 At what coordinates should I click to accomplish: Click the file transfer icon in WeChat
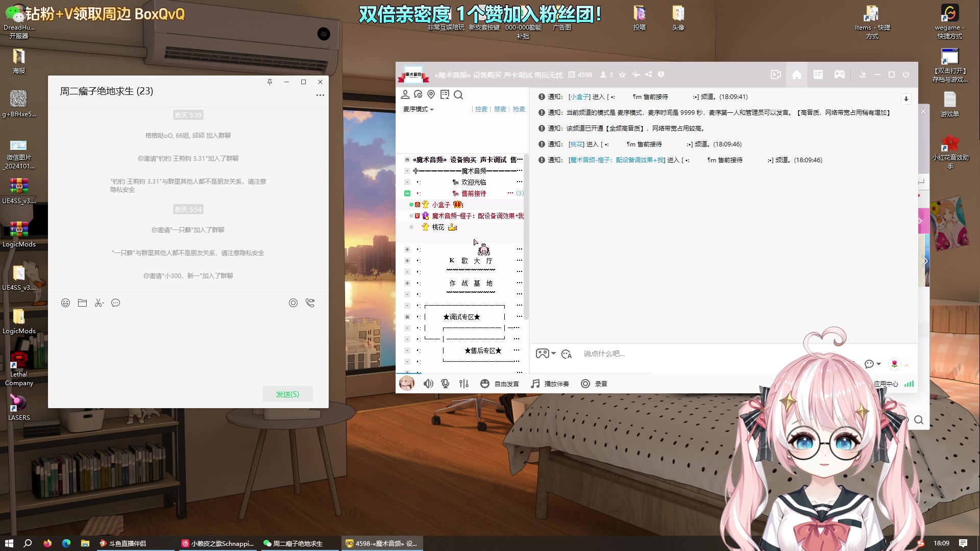coord(82,303)
